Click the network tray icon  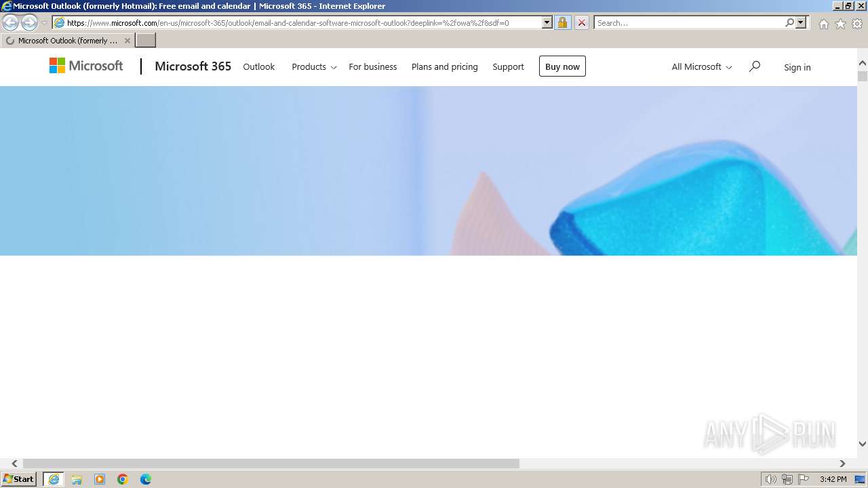pyautogui.click(x=787, y=479)
